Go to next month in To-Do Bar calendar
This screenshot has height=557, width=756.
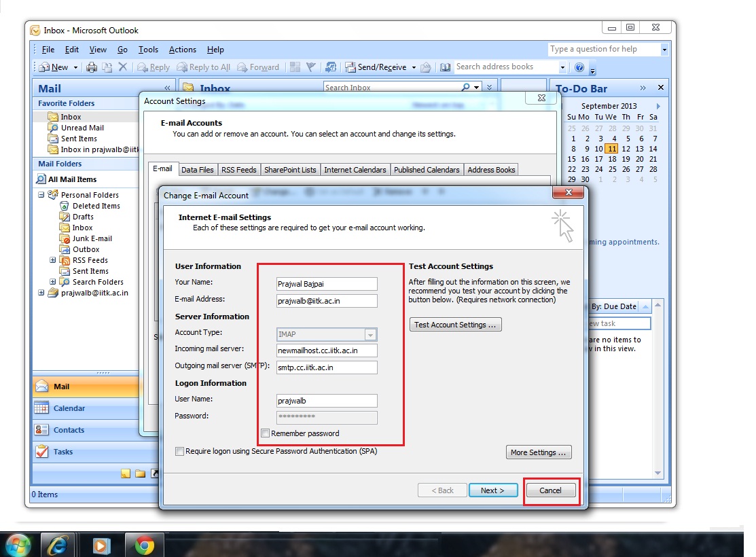tap(658, 106)
